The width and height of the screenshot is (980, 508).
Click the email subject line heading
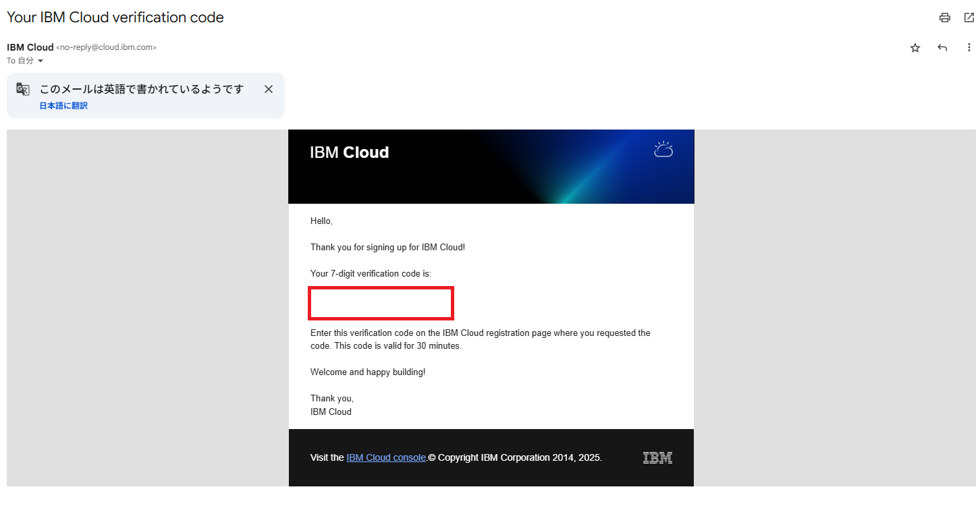115,18
